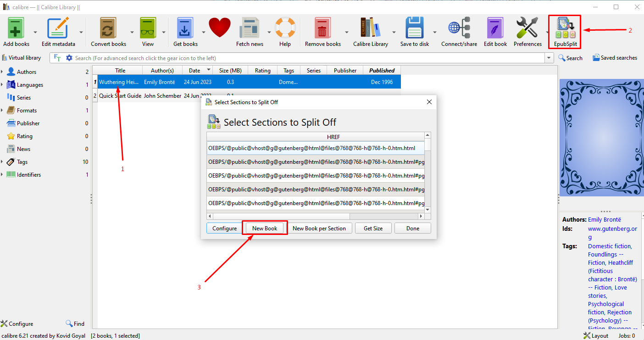The width and height of the screenshot is (644, 340).
Task: Click the advanced search gear icon
Action: pyautogui.click(x=69, y=58)
